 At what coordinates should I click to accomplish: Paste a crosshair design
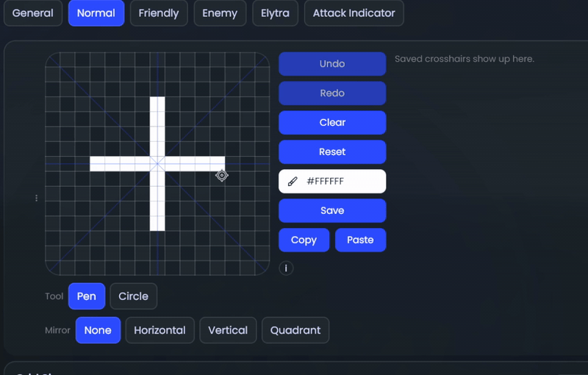[x=360, y=240]
